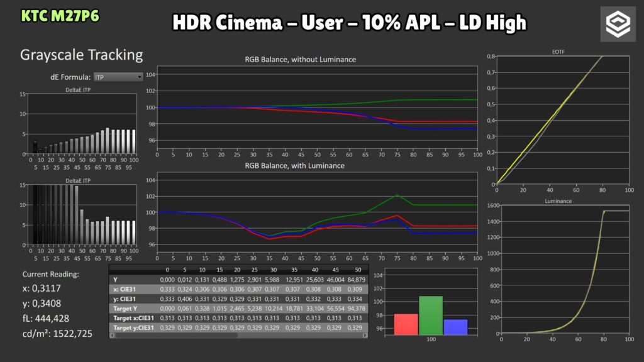
Task: Click the 'x: 0,3117' current reading
Action: point(42,288)
